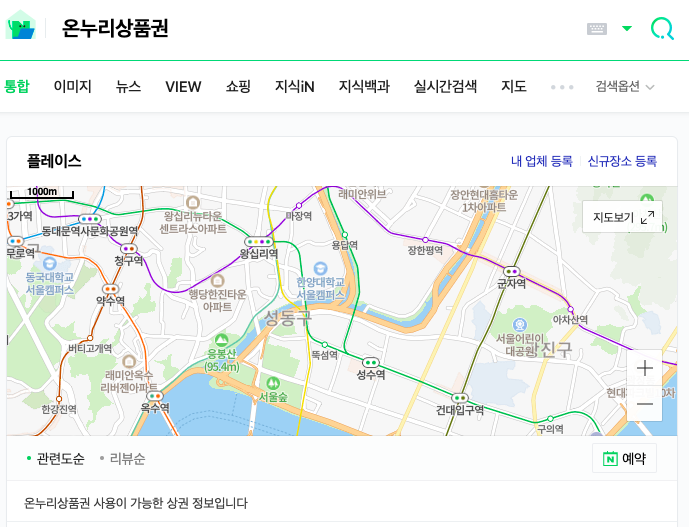689x527 pixels.
Task: Click the 왕십리역 station marker
Action: 259,242
